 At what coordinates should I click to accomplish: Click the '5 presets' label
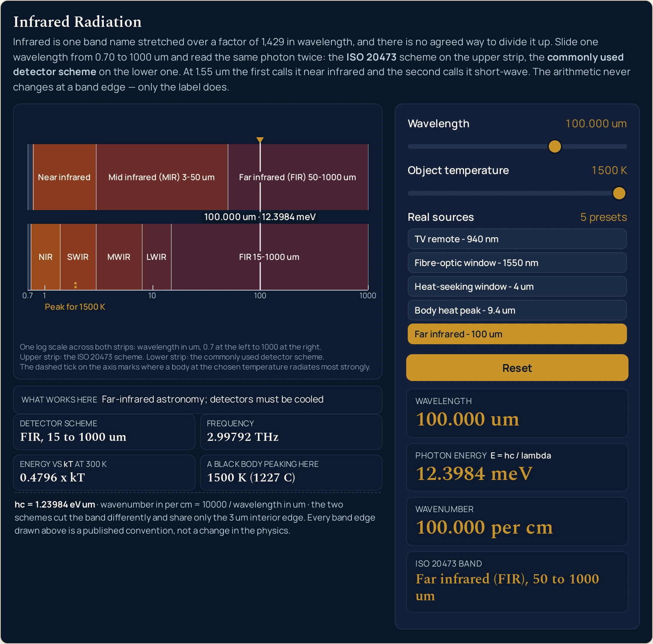click(x=604, y=217)
